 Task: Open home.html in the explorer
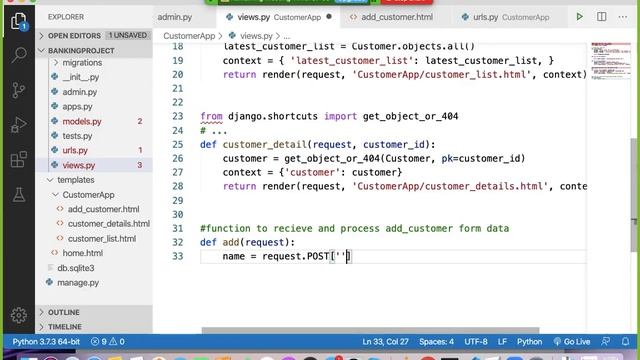tap(82, 253)
